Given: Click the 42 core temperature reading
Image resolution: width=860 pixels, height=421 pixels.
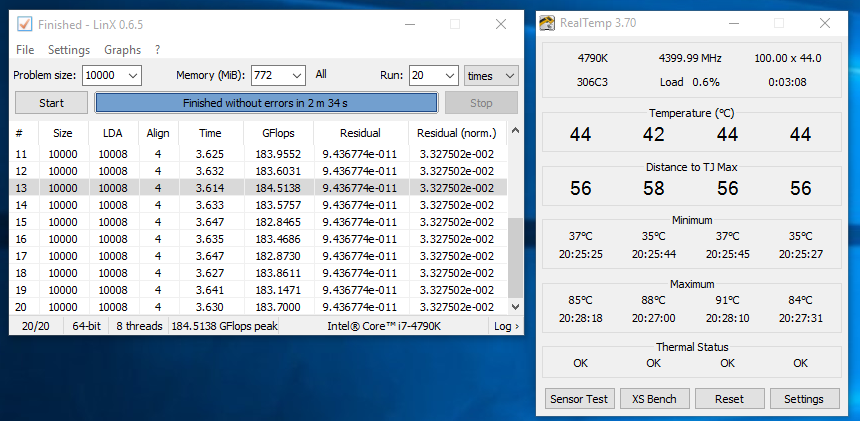Looking at the screenshot, I should point(654,134).
